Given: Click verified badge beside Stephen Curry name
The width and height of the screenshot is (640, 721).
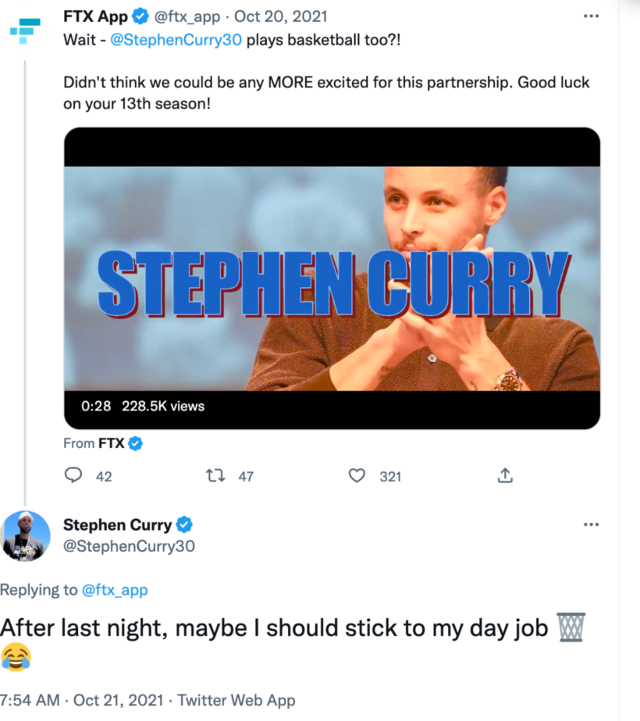Looking at the screenshot, I should (185, 525).
